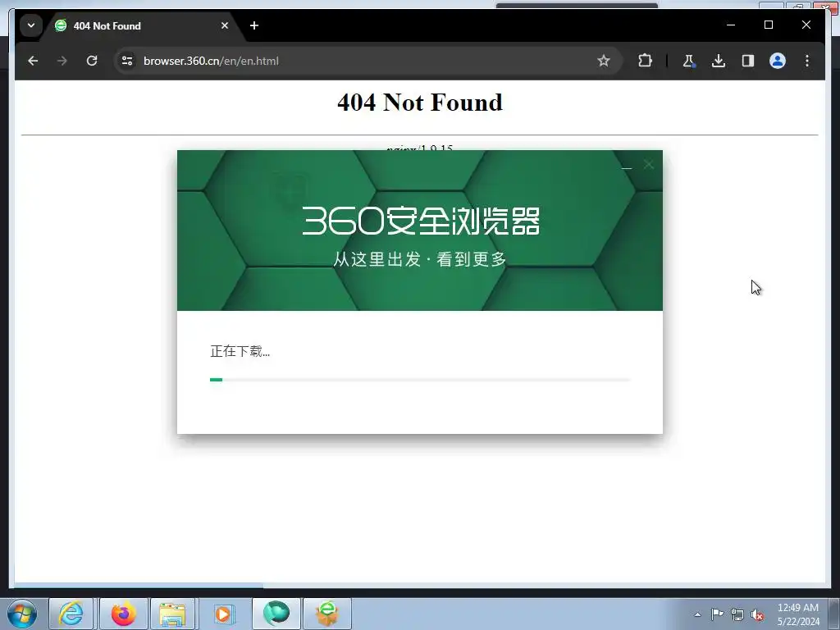
Task: Open the Windows Start menu
Action: (x=21, y=614)
